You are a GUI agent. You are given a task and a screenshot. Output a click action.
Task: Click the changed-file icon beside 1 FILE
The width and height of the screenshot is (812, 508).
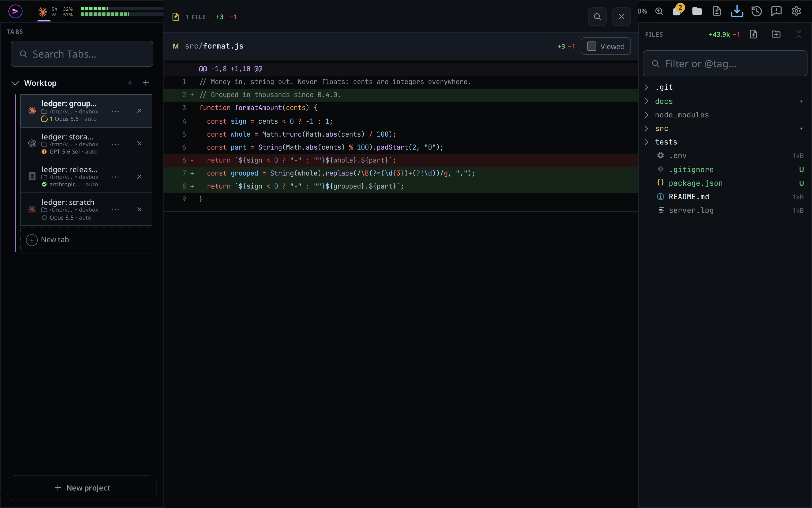click(175, 17)
